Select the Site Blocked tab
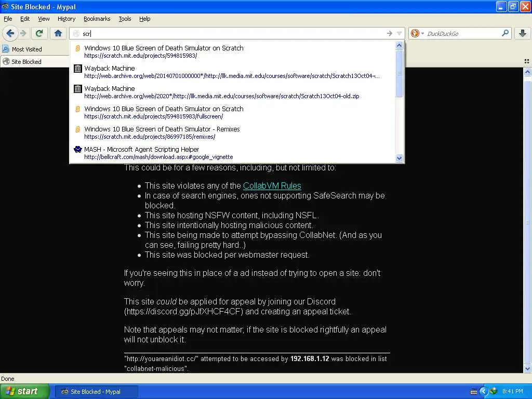Viewport: 532px width, 399px height. [34, 61]
